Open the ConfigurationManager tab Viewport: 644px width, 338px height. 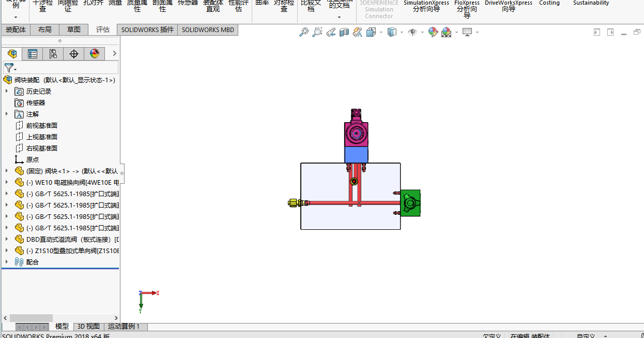(x=53, y=54)
